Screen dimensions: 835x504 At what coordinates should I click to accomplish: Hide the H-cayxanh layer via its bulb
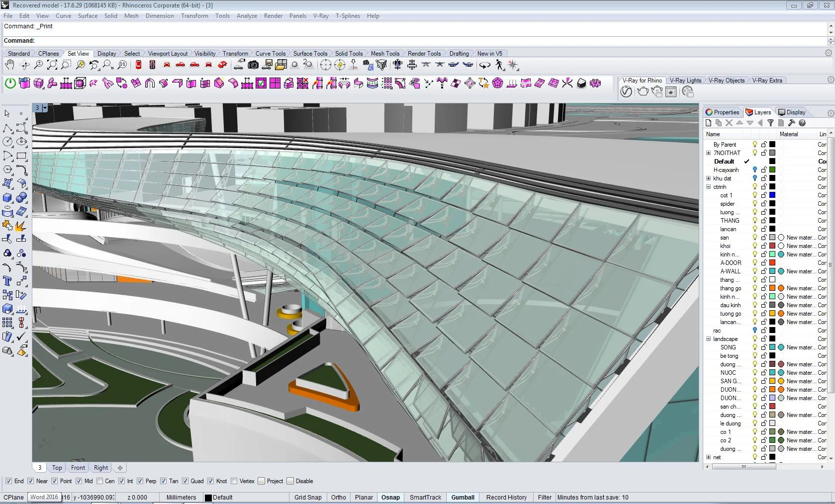tap(754, 170)
